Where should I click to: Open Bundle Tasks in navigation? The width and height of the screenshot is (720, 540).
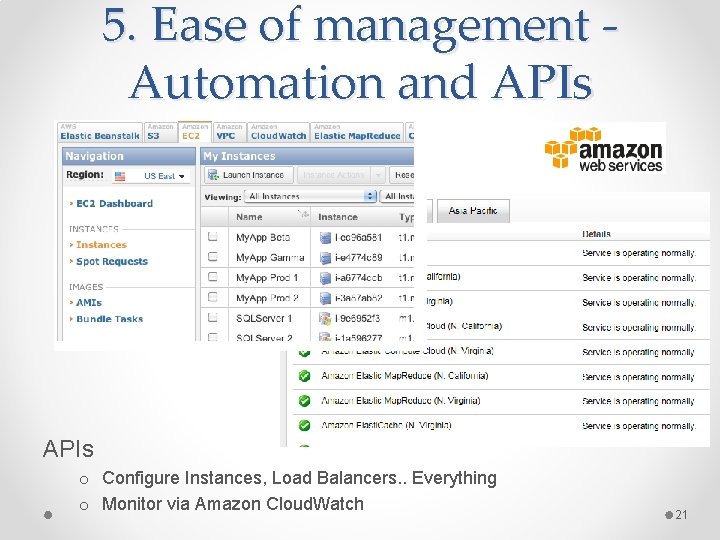click(x=109, y=319)
